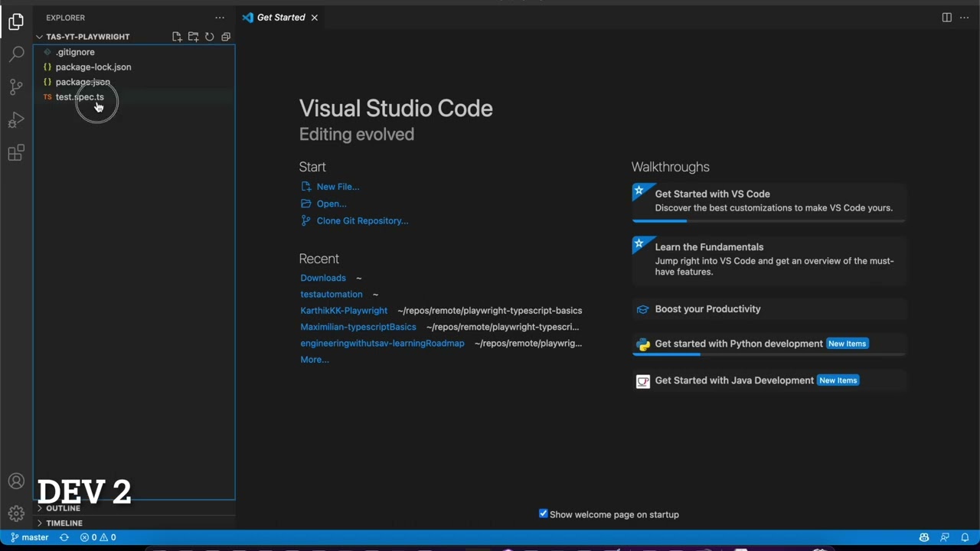Click the More... link under Recent
This screenshot has height=551, width=980.
tap(315, 360)
